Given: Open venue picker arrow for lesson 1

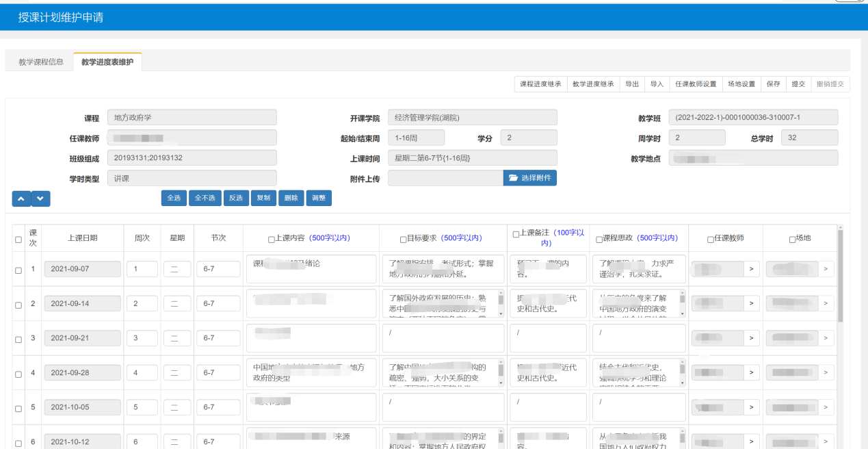Looking at the screenshot, I should 826,269.
